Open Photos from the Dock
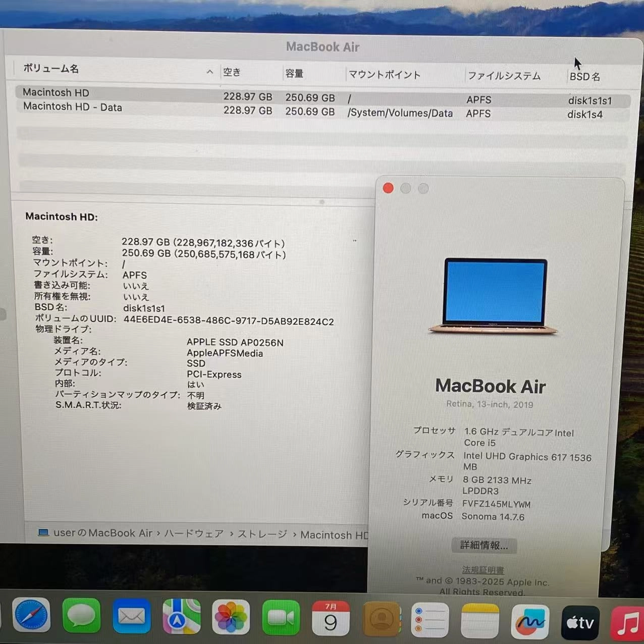Viewport: 644px width, 644px height. coord(231,616)
